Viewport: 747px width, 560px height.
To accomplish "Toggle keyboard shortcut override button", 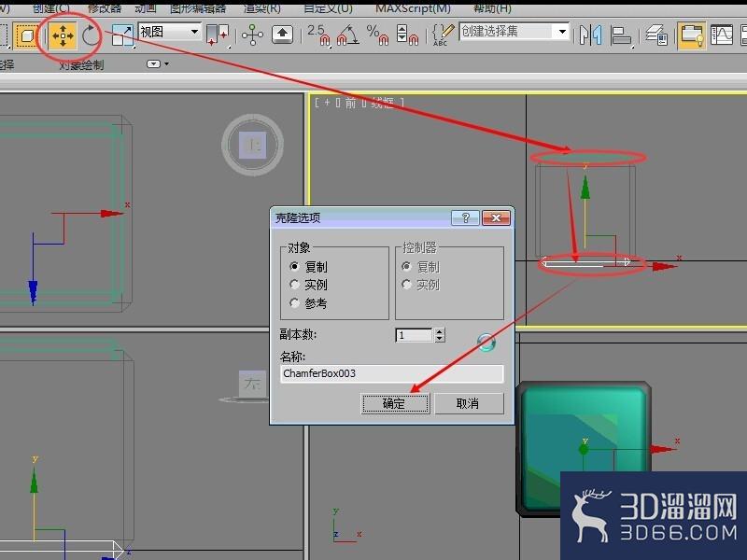I will point(282,35).
